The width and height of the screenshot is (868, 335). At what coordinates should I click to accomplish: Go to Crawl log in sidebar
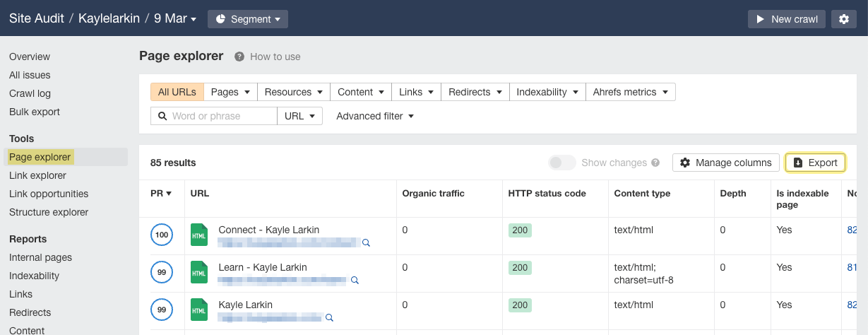[x=30, y=93]
